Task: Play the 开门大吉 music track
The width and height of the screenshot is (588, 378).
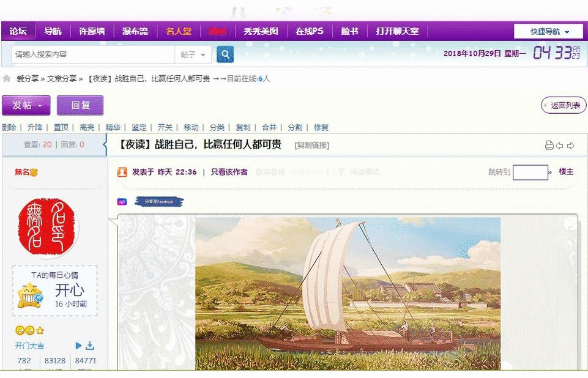Action: pos(78,346)
